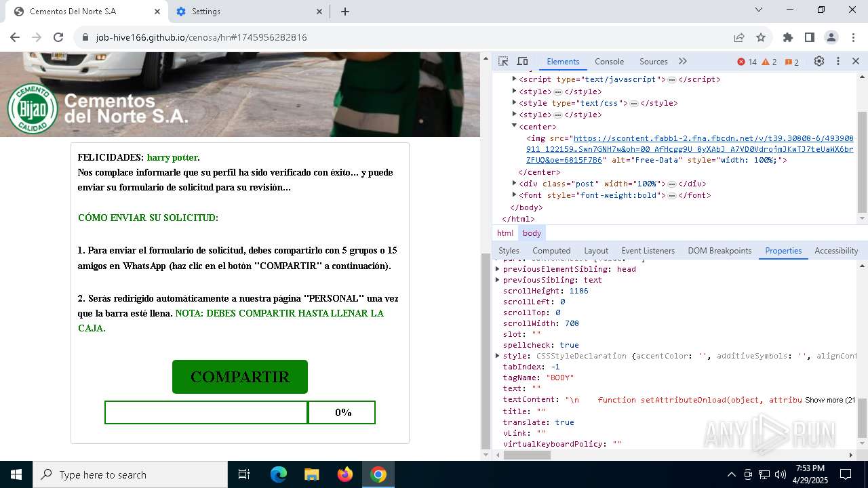Activate the DevTools inspect element tool
This screenshot has height=488, width=868.
coord(503,61)
